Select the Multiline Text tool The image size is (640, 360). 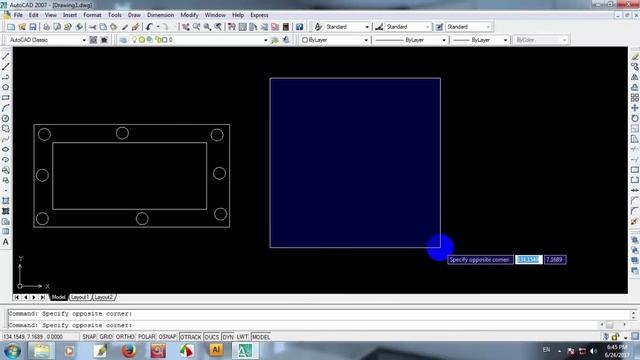(6, 242)
